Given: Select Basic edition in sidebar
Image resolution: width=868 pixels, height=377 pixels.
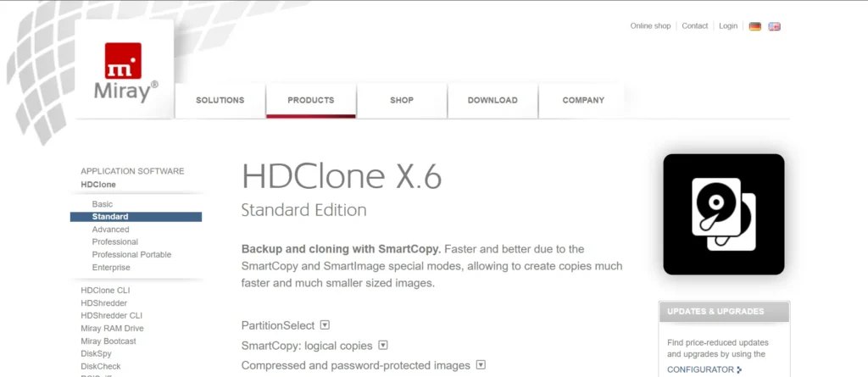Looking at the screenshot, I should [103, 204].
